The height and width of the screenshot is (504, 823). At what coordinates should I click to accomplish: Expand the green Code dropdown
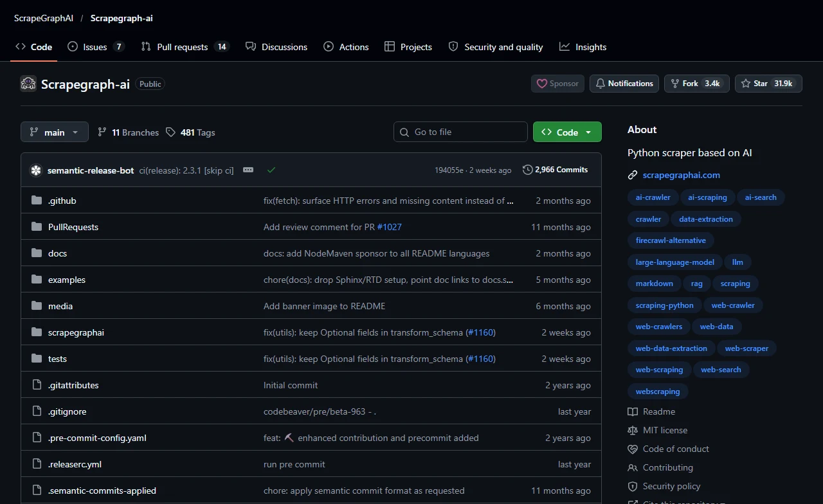[567, 132]
